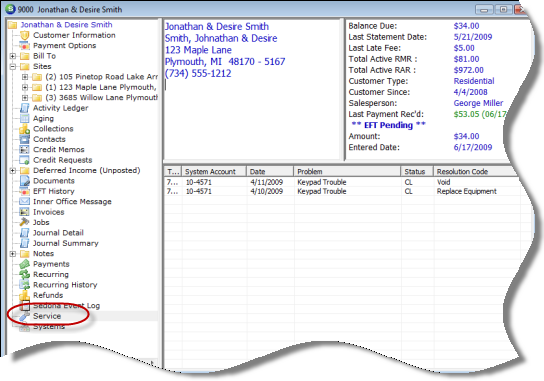The width and height of the screenshot is (544, 381).
Task: Click the Residential customer type value
Action: point(474,81)
